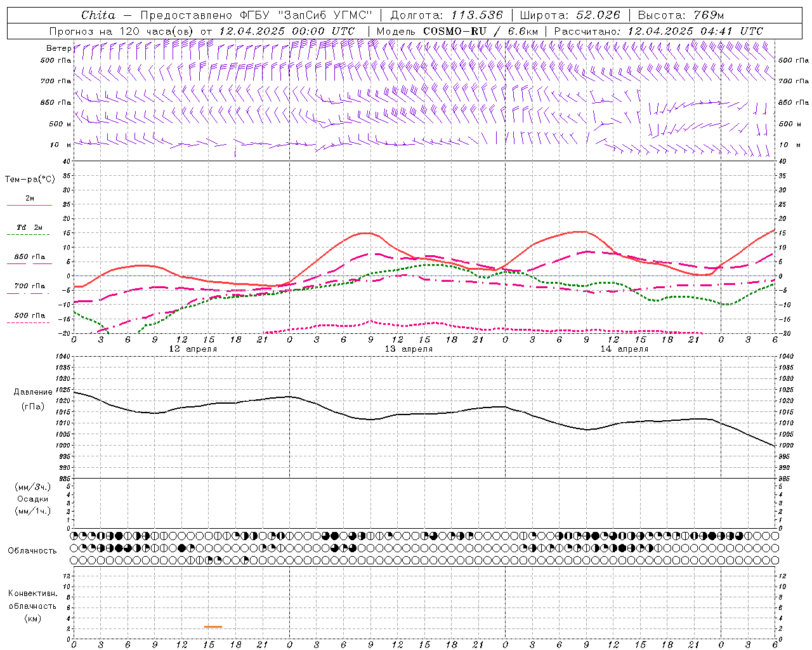This screenshot has height=650, width=812.
Task: Click the orange convective cloud bar
Action: [x=213, y=627]
